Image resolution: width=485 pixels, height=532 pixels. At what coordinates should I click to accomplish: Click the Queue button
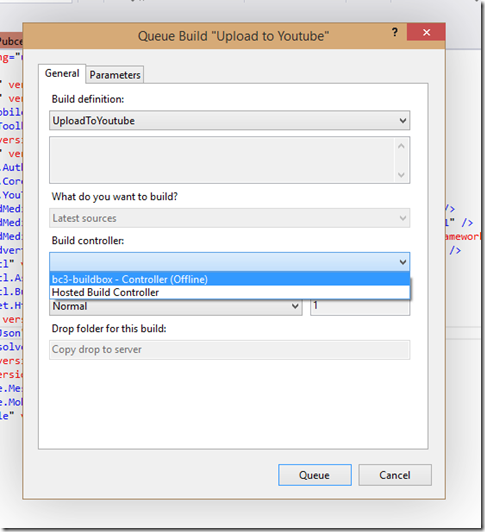click(x=315, y=475)
